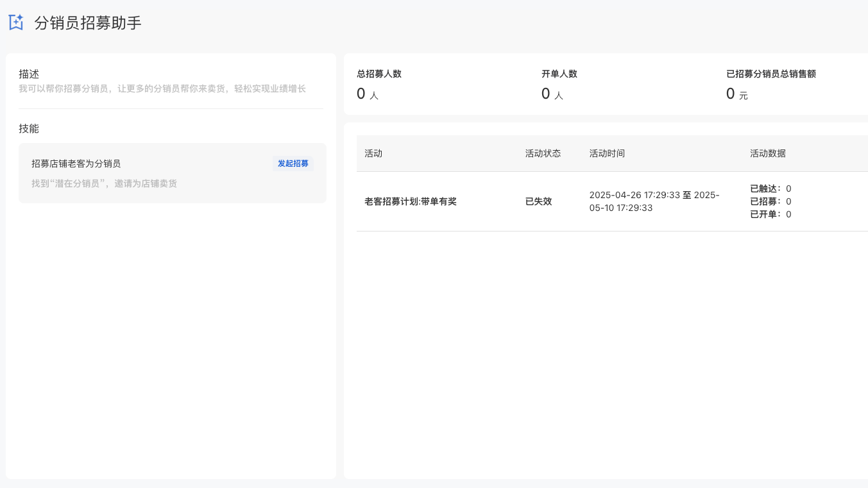Click the activity time range 2025-04-26 cell

(654, 201)
